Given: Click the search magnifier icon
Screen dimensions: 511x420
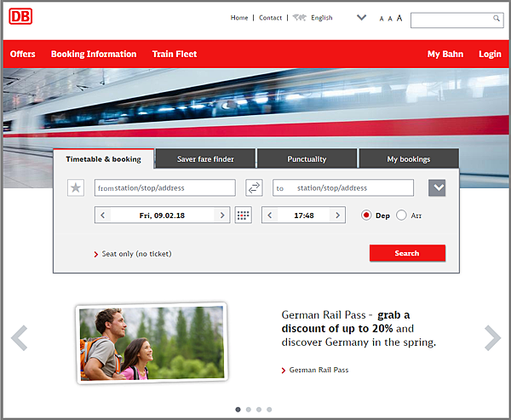Looking at the screenshot, I should (x=496, y=18).
